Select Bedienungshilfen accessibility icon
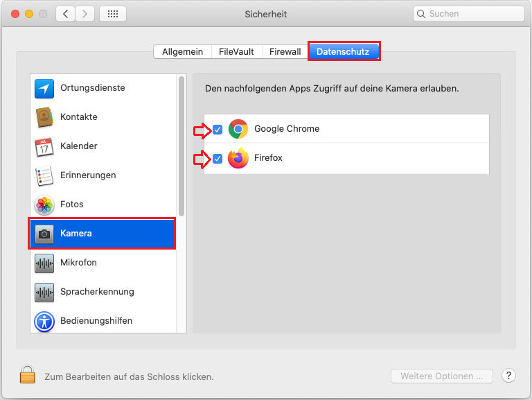 click(44, 321)
